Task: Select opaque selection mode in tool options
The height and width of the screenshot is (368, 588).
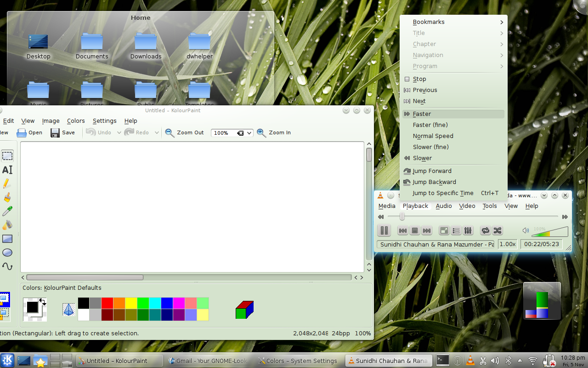Action: point(4,300)
